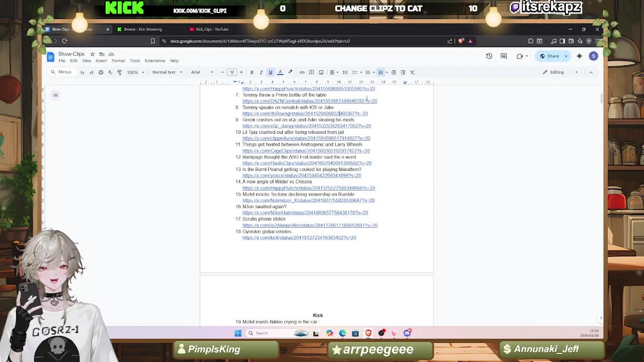This screenshot has width=644, height=362.
Task: Open the Insert menu
Action: tap(101, 61)
